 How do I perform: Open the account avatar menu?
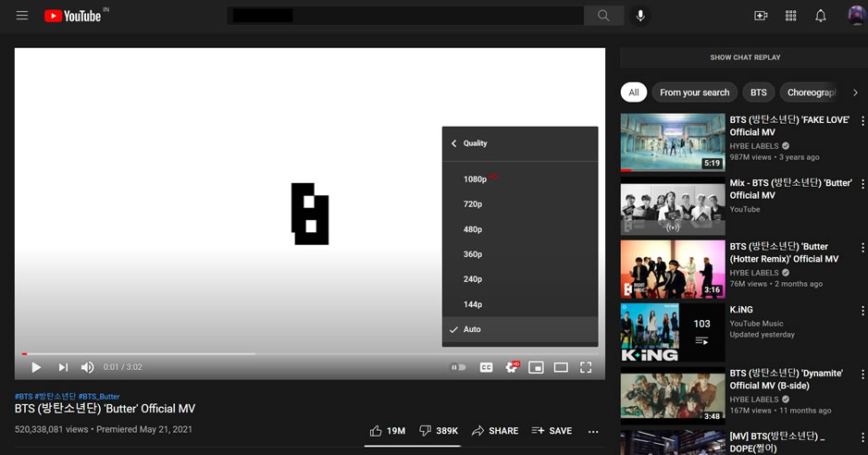pos(857,16)
